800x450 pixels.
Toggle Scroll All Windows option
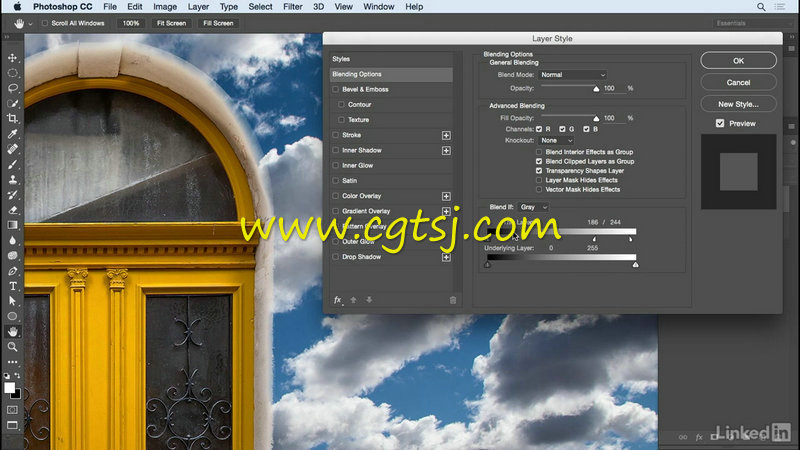45,23
